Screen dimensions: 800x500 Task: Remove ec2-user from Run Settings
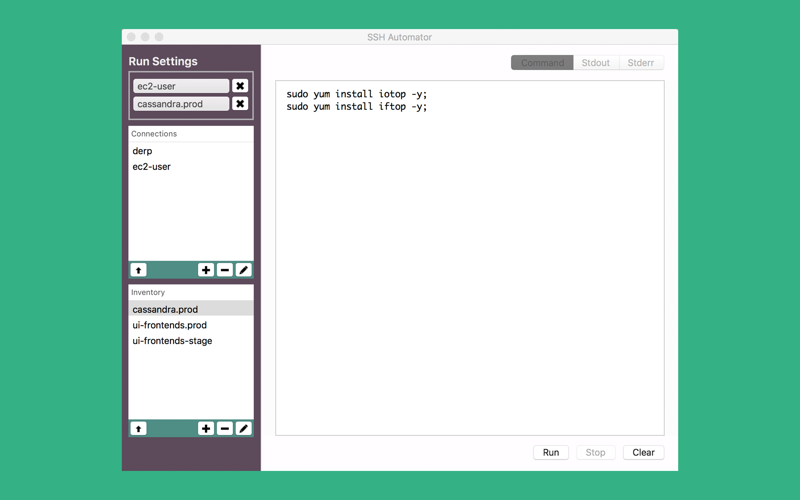tap(240, 86)
